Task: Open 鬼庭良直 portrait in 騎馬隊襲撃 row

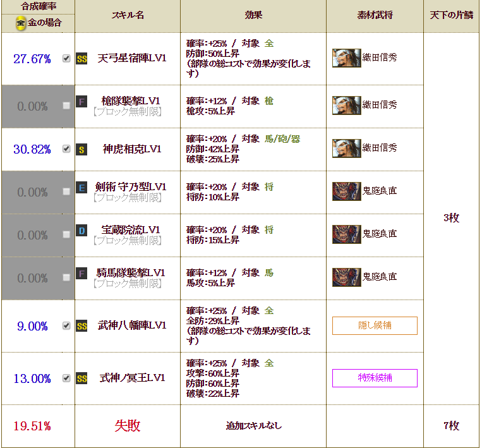Action: coord(346,277)
